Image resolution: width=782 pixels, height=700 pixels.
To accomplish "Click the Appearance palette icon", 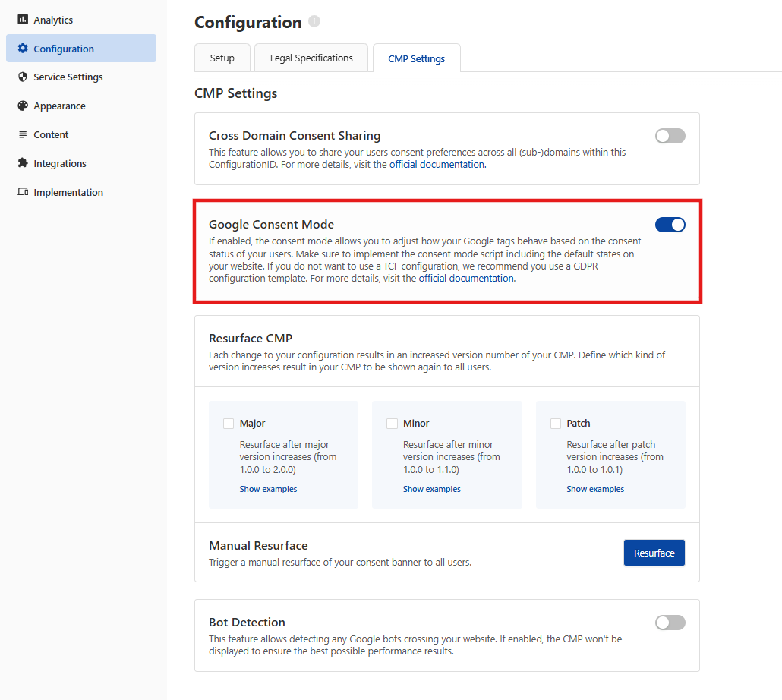I will (23, 106).
